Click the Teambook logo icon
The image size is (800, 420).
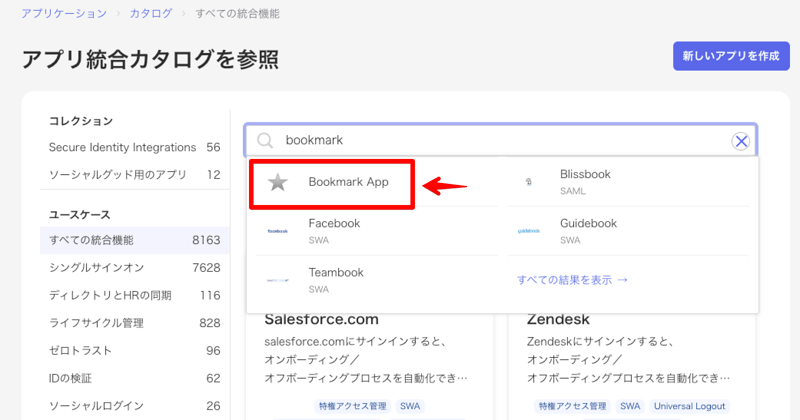278,280
